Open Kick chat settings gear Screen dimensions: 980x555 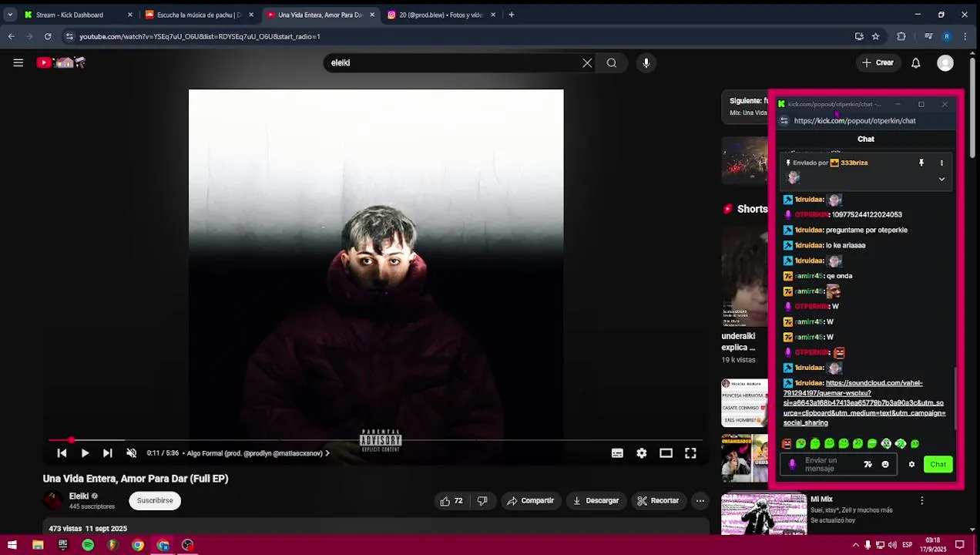tap(912, 464)
